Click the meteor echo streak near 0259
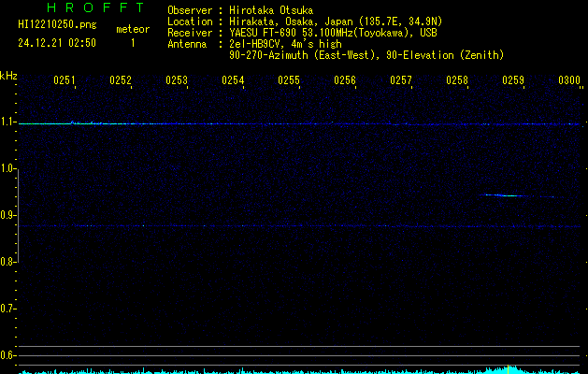Screen dimensions: 588x374 518,195
